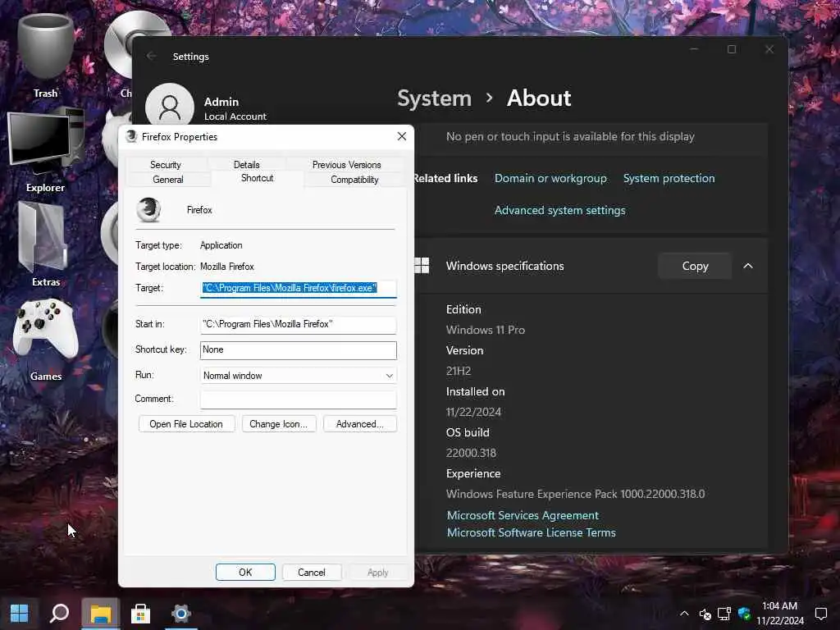Select the Shortcut tab
840x630 pixels.
point(257,178)
